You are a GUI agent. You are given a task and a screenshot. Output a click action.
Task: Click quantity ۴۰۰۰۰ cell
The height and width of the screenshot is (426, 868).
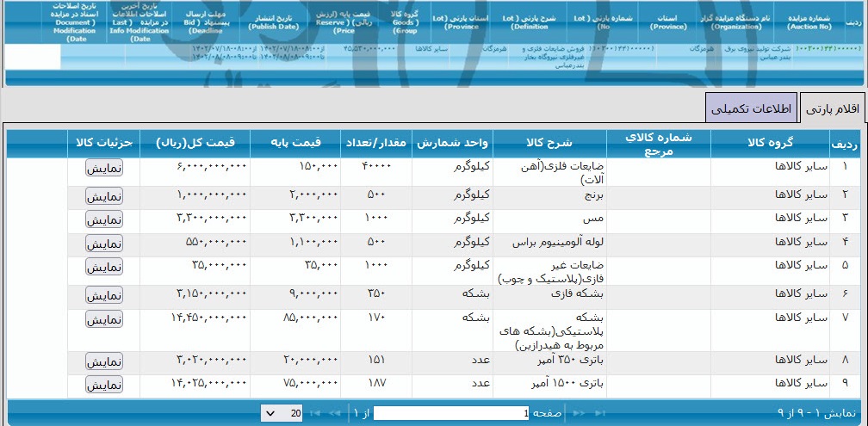point(375,172)
